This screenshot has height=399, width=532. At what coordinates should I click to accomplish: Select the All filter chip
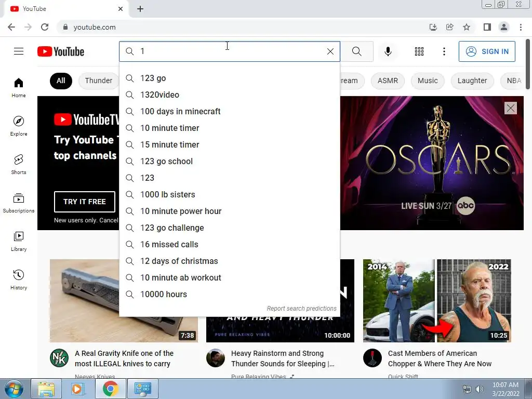pos(61,81)
